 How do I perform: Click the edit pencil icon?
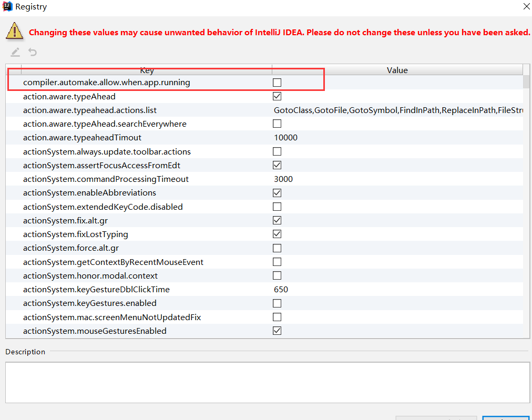(x=15, y=52)
